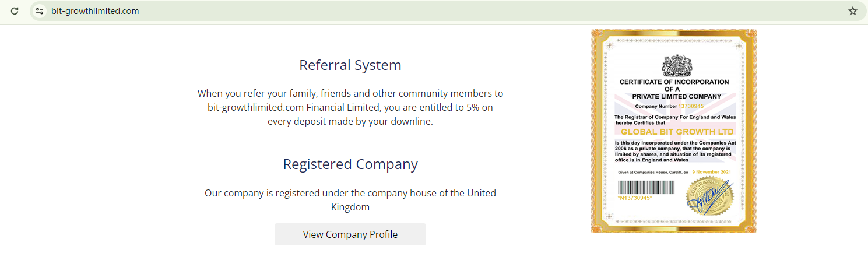
Task: Click the top-right corner ornament of the certificate
Action: pos(739,47)
